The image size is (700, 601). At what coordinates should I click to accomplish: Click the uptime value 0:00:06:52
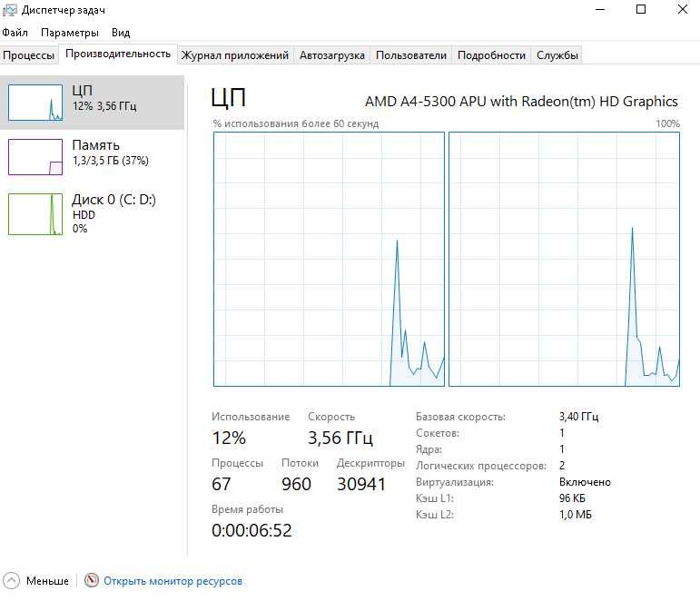pos(251,530)
